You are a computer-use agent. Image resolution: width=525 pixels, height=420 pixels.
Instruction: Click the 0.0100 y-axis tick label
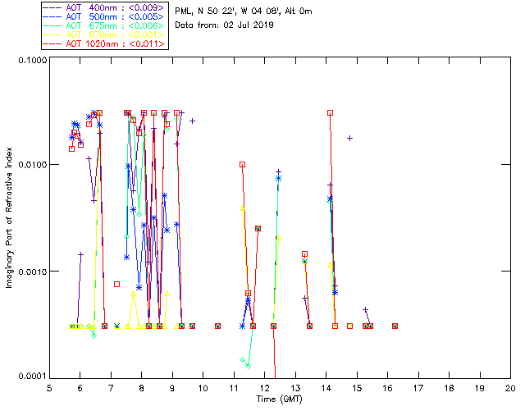pyautogui.click(x=31, y=165)
